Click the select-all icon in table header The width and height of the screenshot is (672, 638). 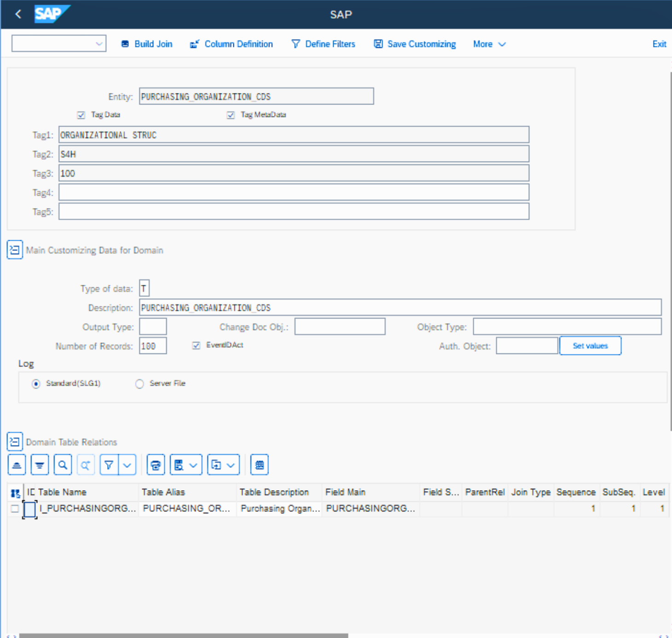pyautogui.click(x=15, y=493)
